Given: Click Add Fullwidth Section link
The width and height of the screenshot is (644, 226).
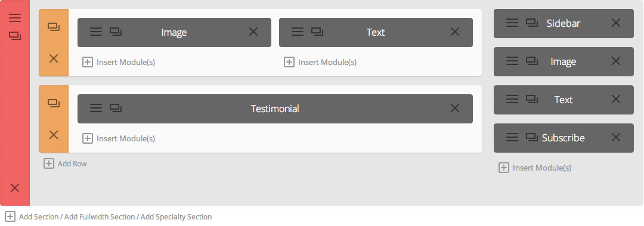Looking at the screenshot, I should coord(100,216).
